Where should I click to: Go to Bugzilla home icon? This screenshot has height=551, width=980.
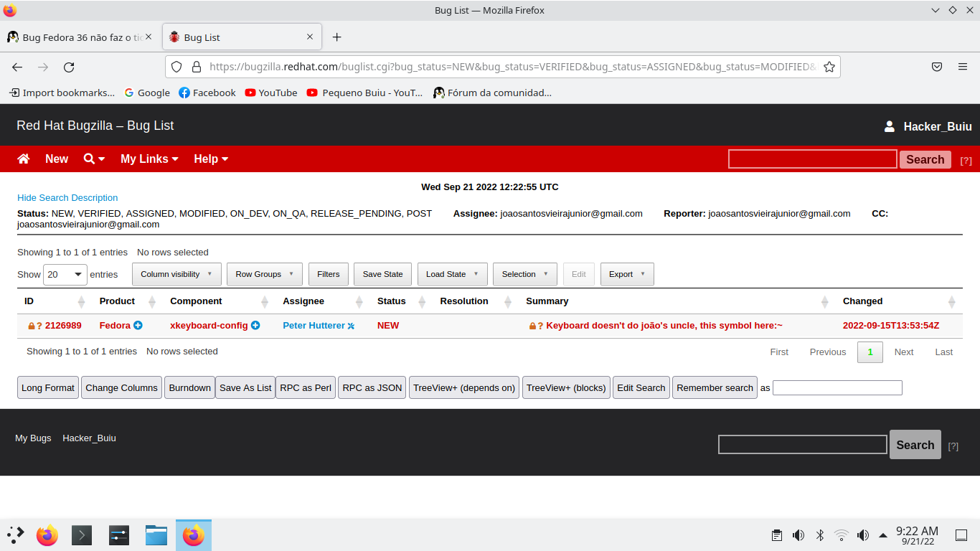coord(24,159)
